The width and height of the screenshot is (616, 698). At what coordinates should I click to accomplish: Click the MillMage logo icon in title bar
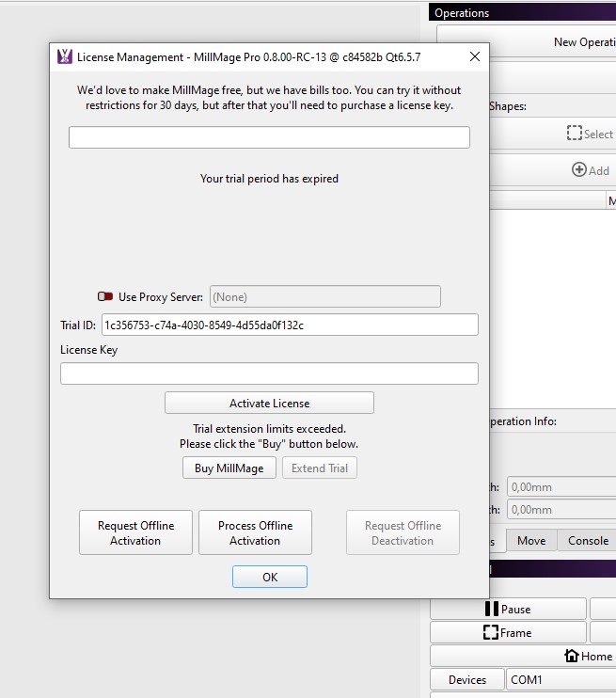(65, 56)
